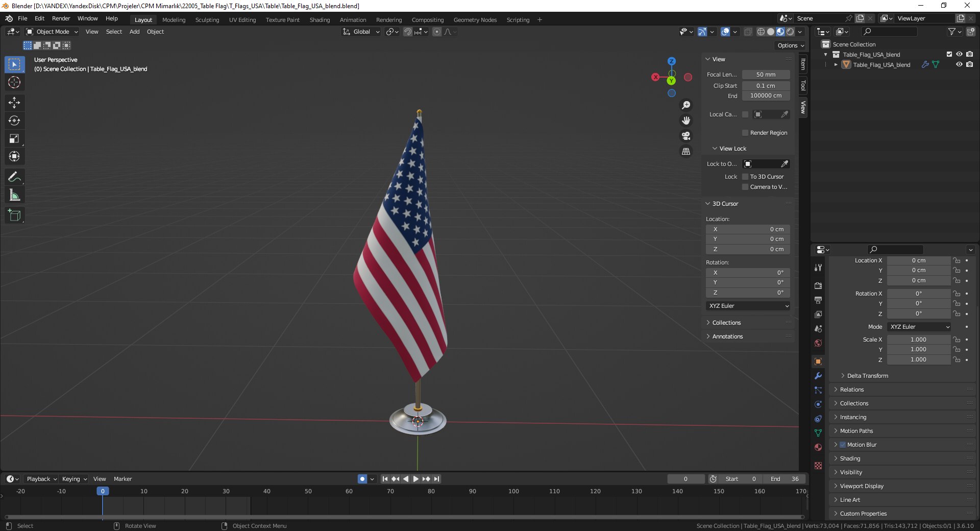Viewport: 980px width, 531px height.
Task: Open the Item sidebar tab
Action: click(803, 64)
